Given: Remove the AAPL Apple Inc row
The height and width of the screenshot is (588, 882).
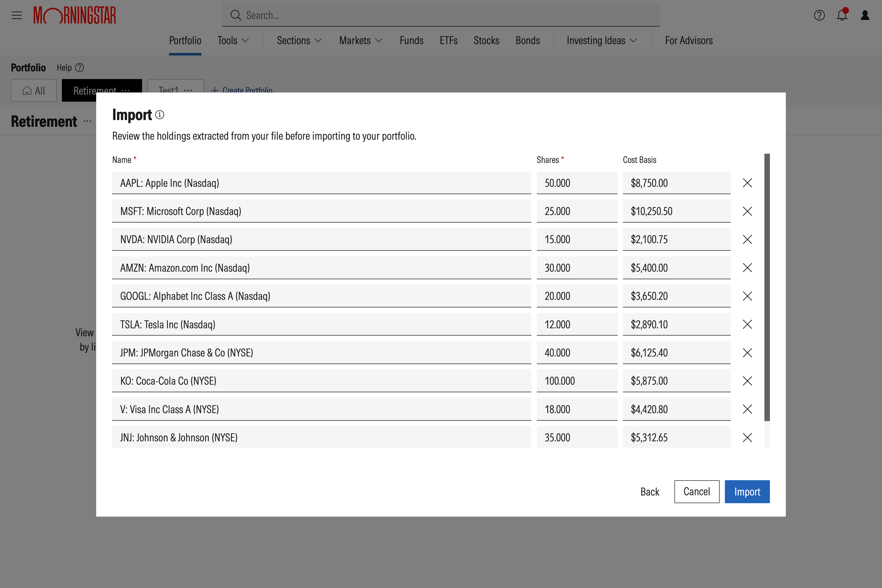Looking at the screenshot, I should point(747,183).
